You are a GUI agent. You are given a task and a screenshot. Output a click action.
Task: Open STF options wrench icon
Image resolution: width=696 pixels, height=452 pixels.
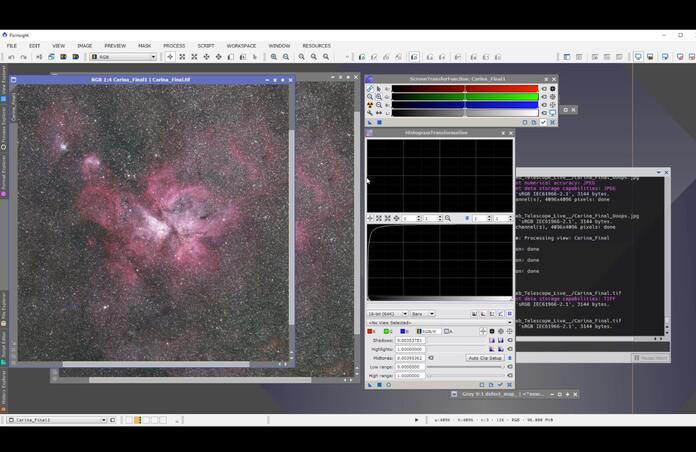(370, 113)
